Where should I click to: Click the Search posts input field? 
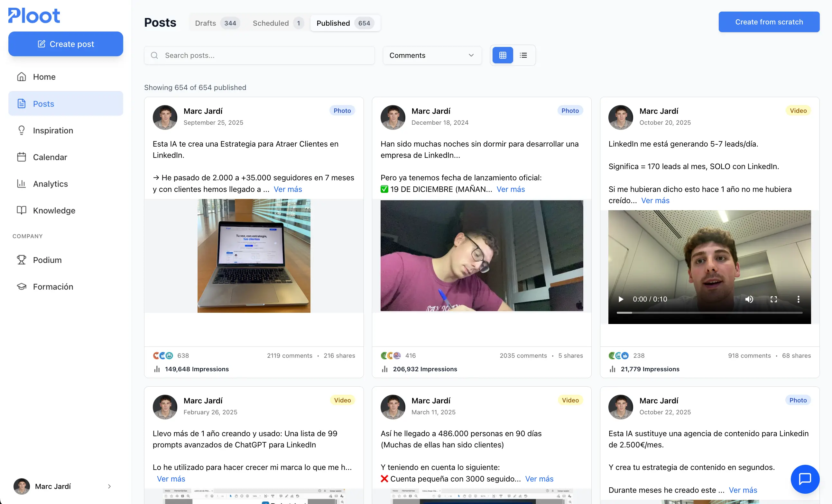[259, 55]
